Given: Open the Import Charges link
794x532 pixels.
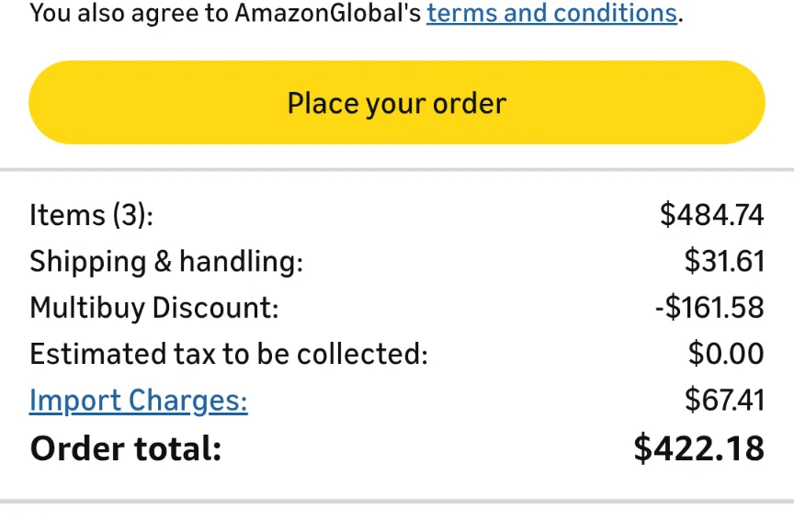Looking at the screenshot, I should tap(138, 401).
